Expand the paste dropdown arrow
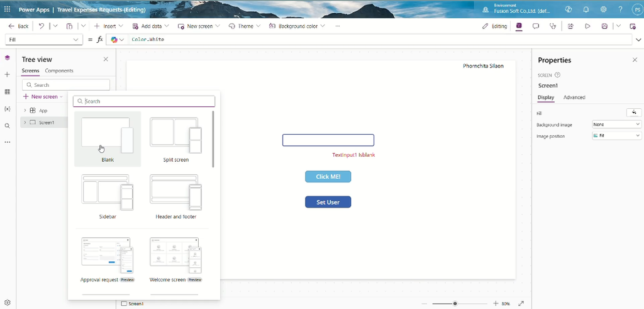Screen dimensions: 644x309 click(x=83, y=26)
